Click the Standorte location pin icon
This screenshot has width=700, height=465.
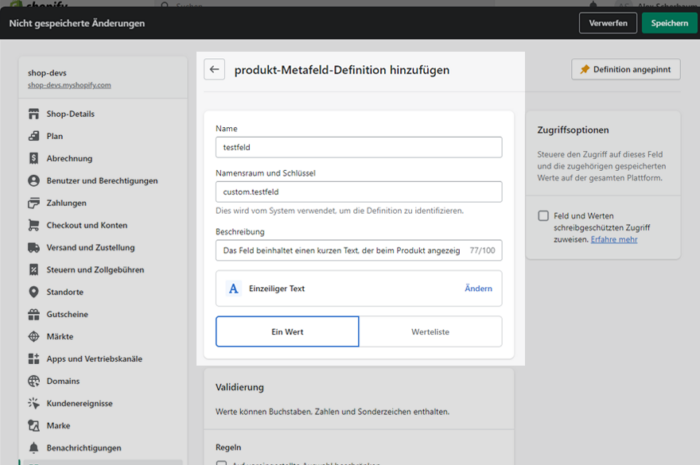34,292
